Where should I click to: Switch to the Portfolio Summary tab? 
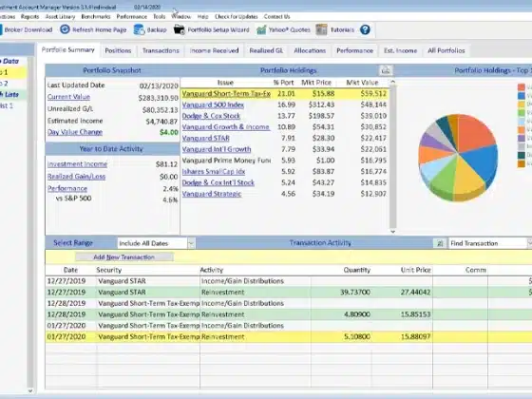[67, 49]
